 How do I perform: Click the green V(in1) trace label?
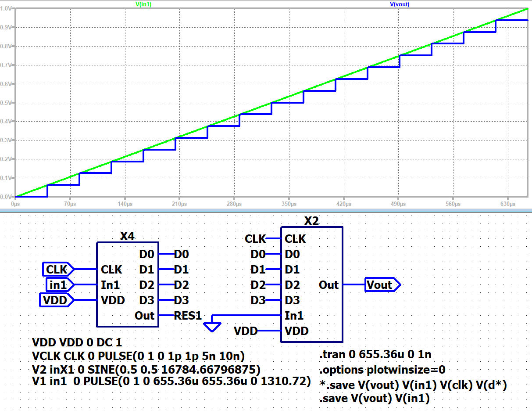tap(144, 4)
